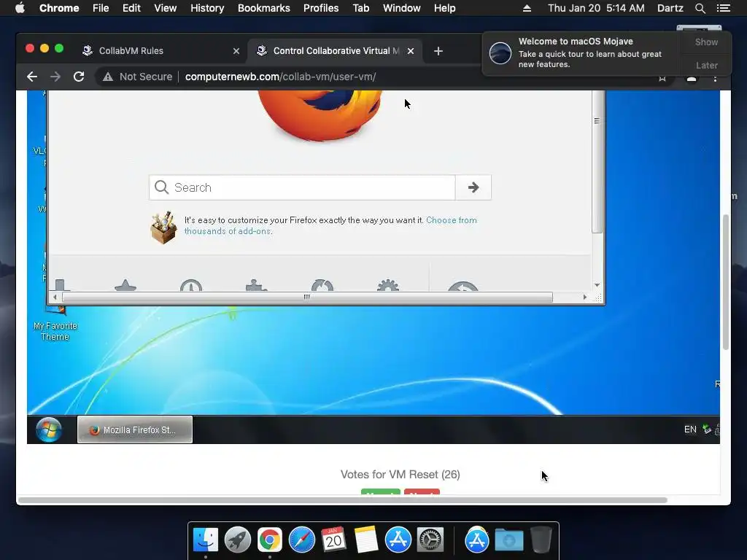Open Notes from the Dock
Image resolution: width=747 pixels, height=560 pixels.
coord(366,540)
